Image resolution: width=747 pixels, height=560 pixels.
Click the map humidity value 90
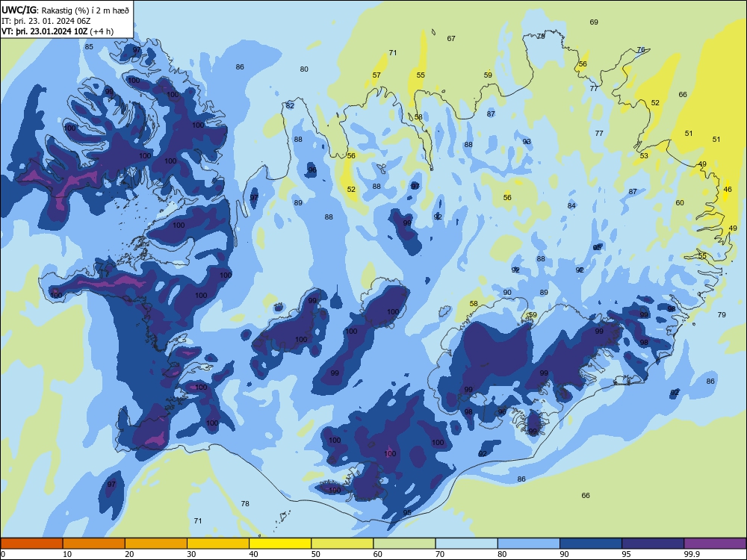pos(507,293)
